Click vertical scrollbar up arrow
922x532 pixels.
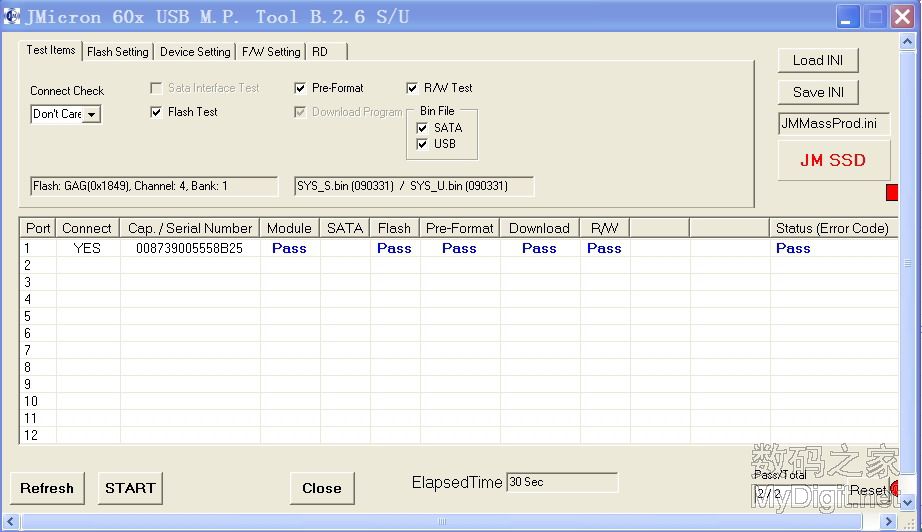click(907, 42)
